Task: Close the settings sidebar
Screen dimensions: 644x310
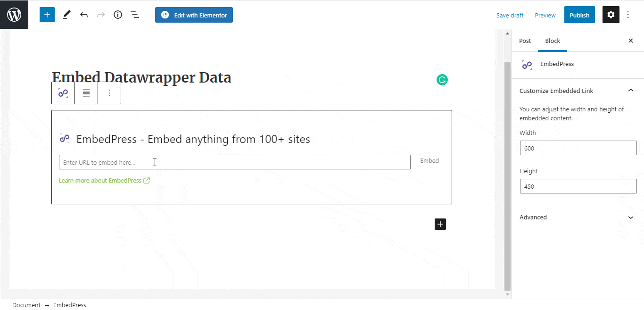Action: click(x=631, y=41)
